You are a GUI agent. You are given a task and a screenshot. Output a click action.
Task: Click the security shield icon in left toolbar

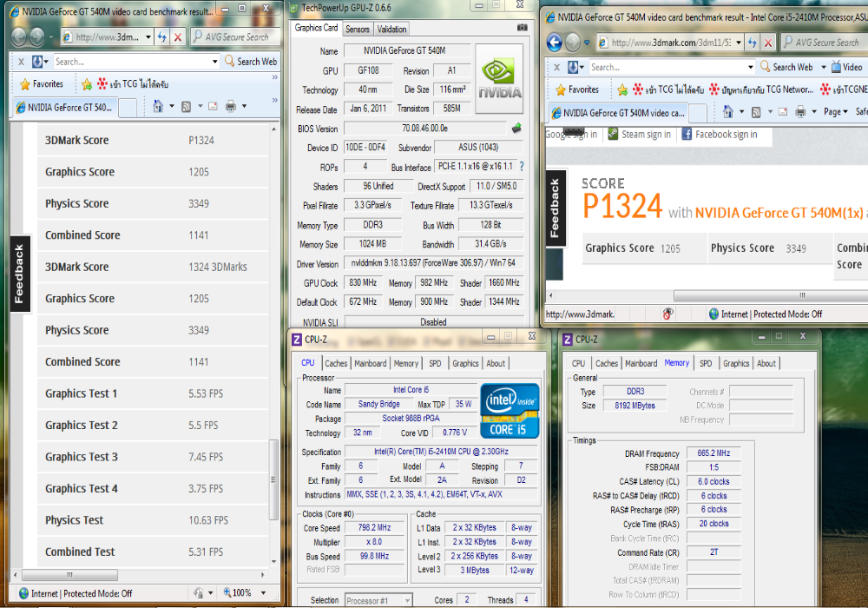click(36, 62)
